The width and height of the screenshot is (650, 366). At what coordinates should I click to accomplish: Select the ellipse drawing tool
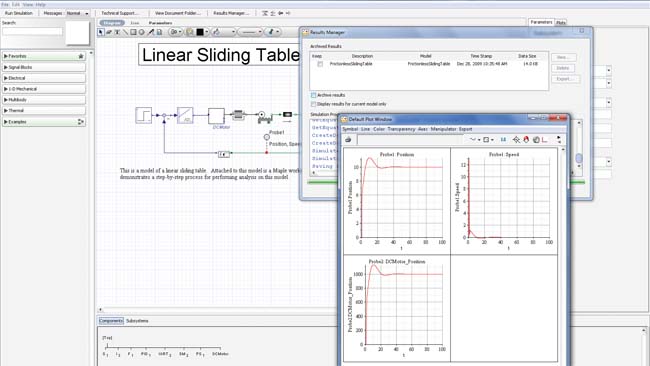click(142, 32)
